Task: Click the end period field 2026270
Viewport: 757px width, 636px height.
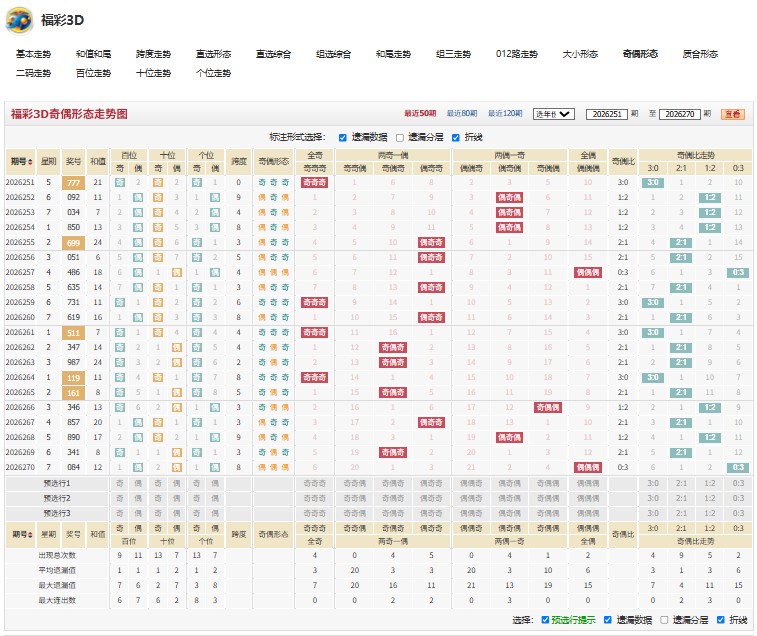Action: (x=680, y=114)
